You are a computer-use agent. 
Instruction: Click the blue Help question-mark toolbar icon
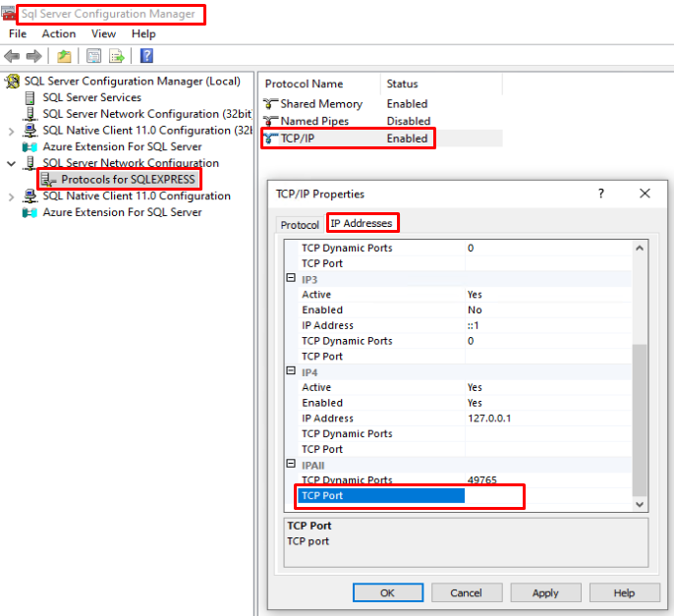146,56
